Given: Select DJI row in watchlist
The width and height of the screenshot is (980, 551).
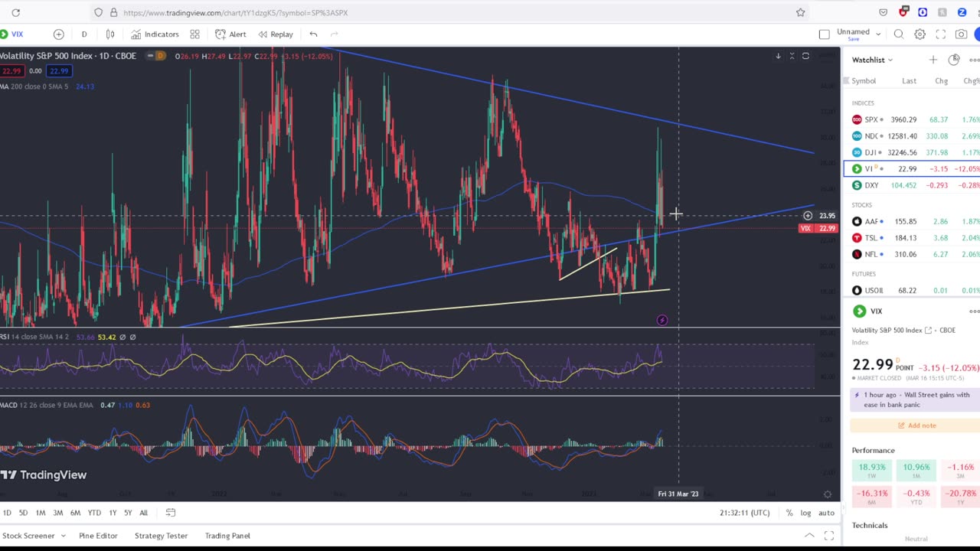Looking at the screenshot, I should [x=912, y=152].
